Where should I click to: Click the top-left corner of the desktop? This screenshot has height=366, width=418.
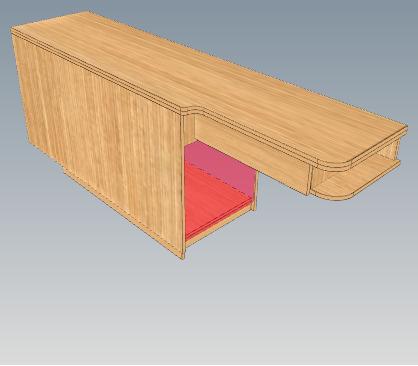[x=14, y=30]
